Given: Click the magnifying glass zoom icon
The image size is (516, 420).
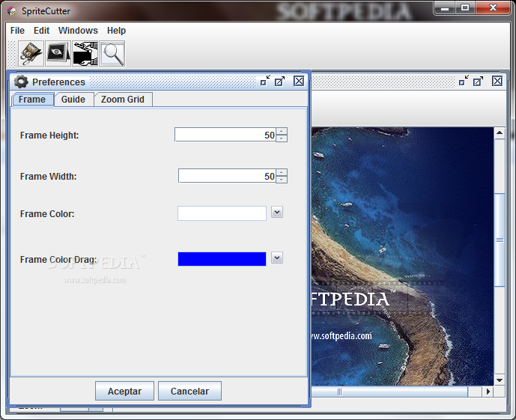Looking at the screenshot, I should click(x=112, y=54).
